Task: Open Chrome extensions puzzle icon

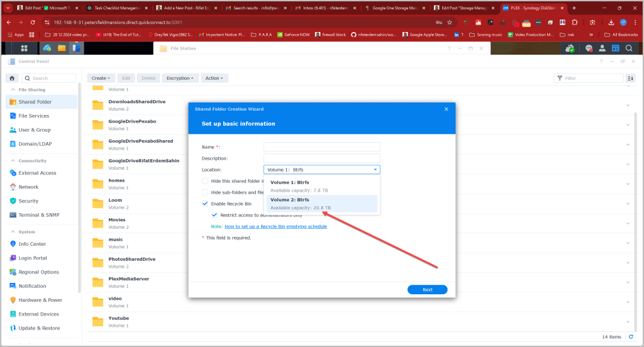Action: [x=575, y=22]
